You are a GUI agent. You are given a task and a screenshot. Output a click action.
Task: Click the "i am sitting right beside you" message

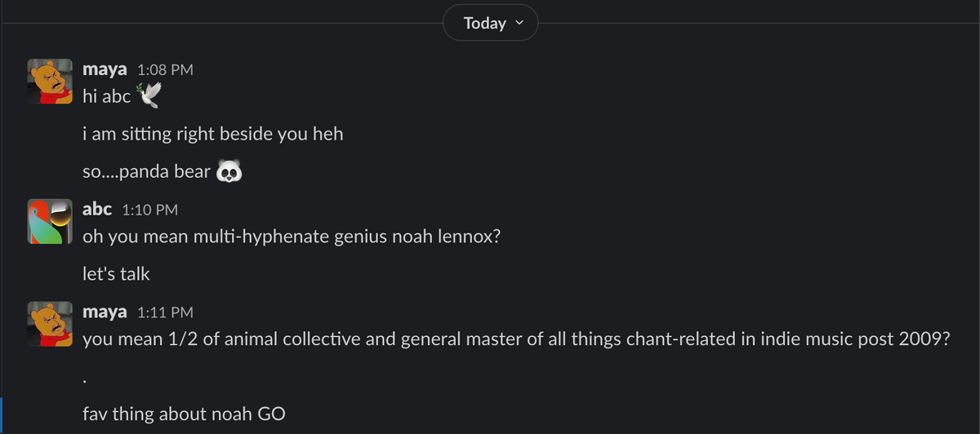pyautogui.click(x=212, y=135)
